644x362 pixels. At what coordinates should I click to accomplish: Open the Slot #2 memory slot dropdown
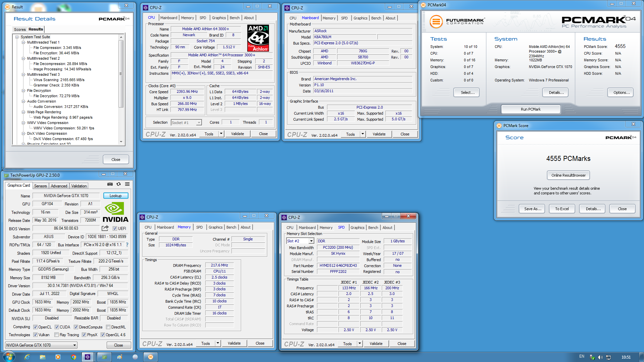[x=300, y=241]
